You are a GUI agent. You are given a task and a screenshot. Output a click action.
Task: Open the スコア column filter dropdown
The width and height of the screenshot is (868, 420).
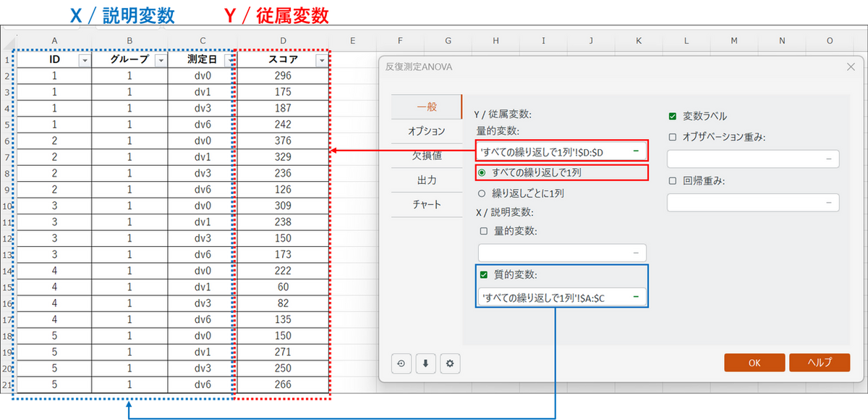coord(321,61)
